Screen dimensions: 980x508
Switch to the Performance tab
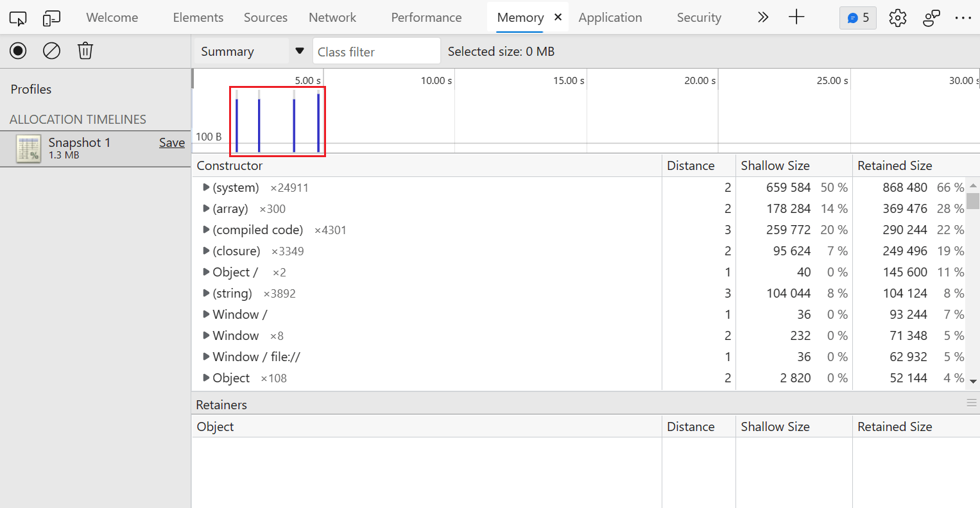pyautogui.click(x=426, y=17)
